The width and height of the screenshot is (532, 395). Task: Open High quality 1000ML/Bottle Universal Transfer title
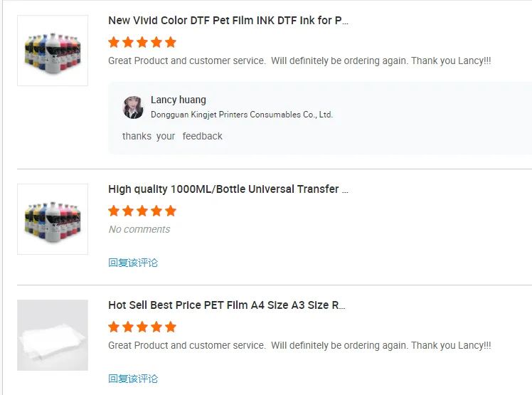click(x=228, y=189)
